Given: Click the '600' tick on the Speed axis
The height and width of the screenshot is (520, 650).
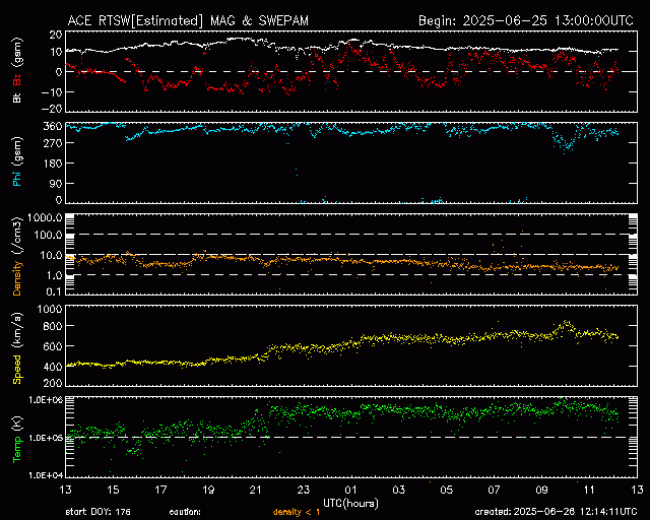Looking at the screenshot, I should point(53,346).
